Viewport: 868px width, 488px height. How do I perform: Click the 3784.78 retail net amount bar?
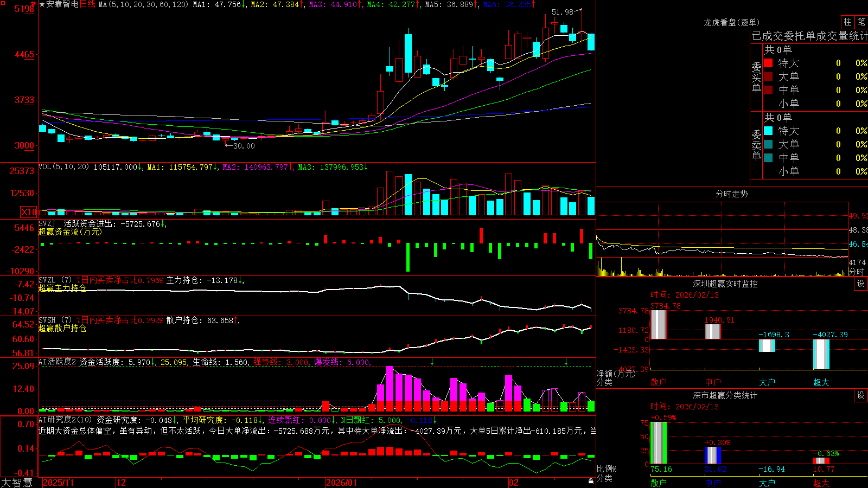(x=659, y=324)
